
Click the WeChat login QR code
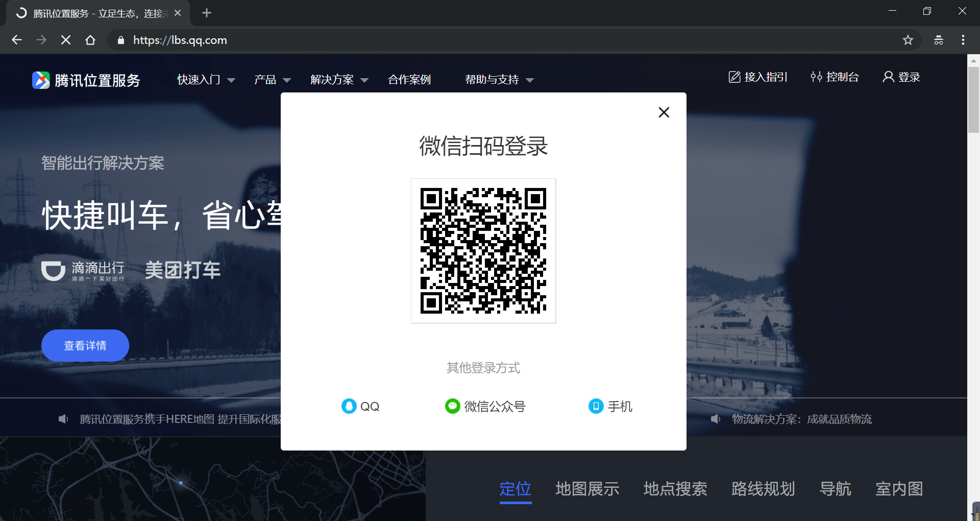483,251
